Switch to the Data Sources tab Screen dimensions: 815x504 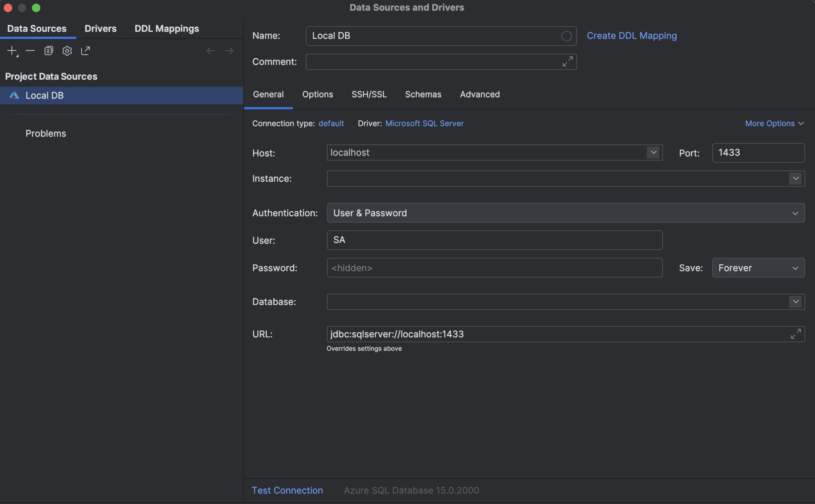[x=37, y=29]
